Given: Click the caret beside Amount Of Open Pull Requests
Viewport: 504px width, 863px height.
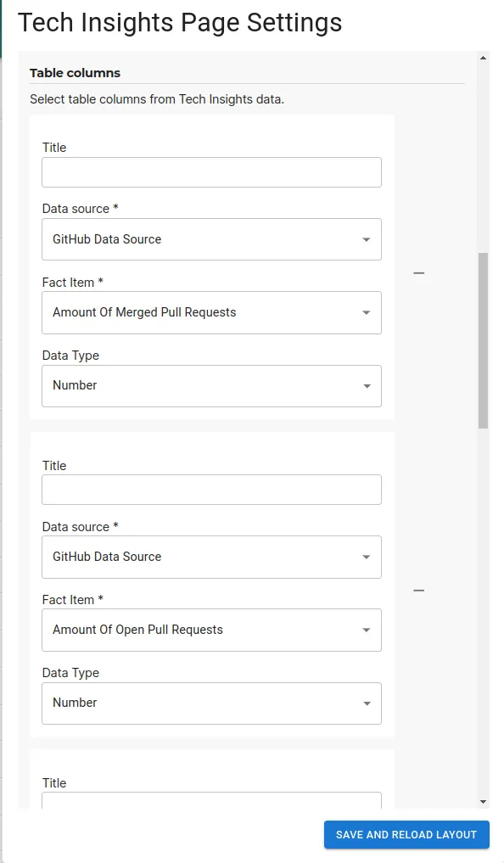Looking at the screenshot, I should point(367,630).
